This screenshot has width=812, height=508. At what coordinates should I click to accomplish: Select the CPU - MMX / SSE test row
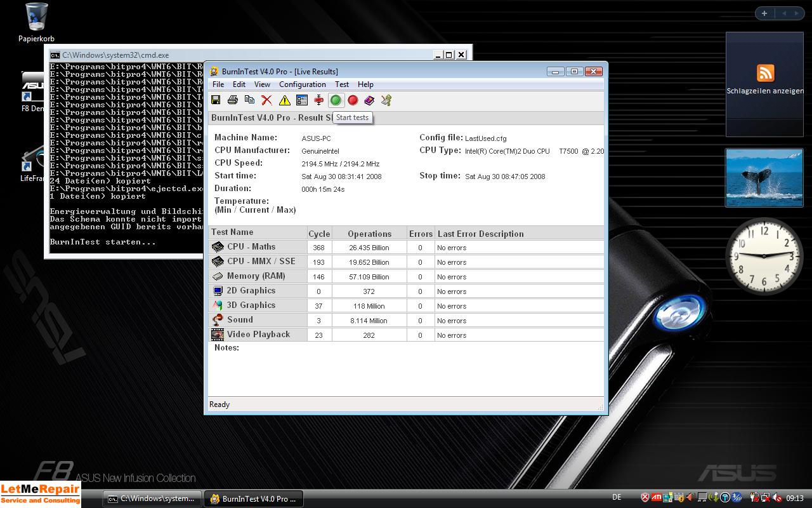[x=406, y=262]
